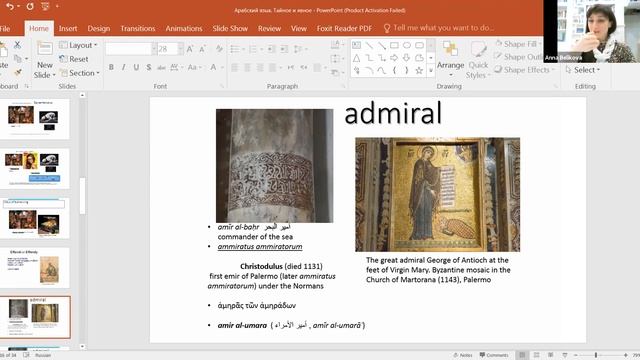Click the New Slide icon
The height and width of the screenshot is (360, 640).
tap(44, 49)
